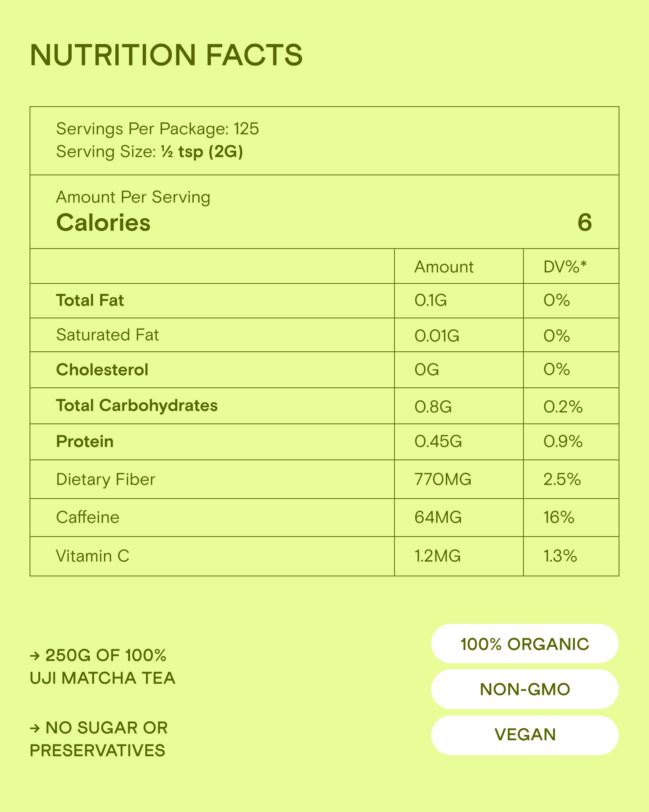The height and width of the screenshot is (812, 649).
Task: Click the Vitamin C row label
Action: point(93,556)
